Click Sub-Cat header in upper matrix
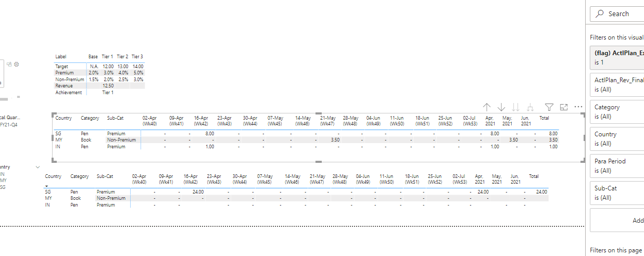This screenshot has height=256, width=644. pyautogui.click(x=115, y=118)
